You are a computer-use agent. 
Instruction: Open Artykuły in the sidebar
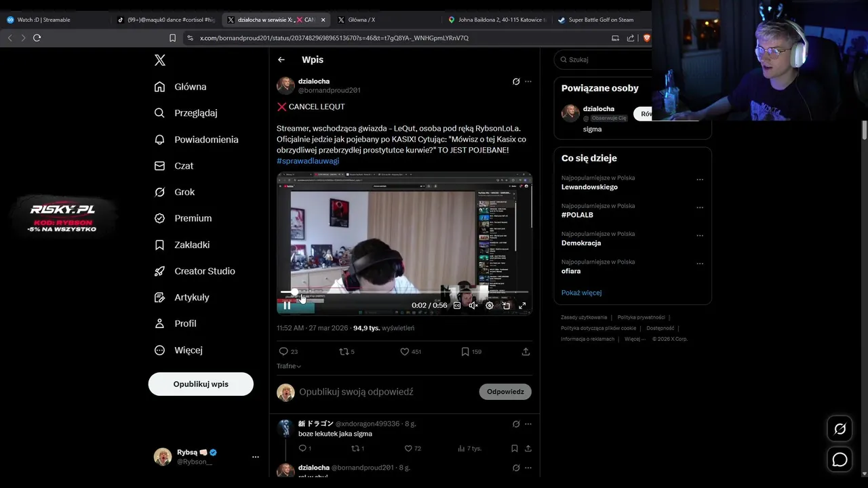[182, 298]
